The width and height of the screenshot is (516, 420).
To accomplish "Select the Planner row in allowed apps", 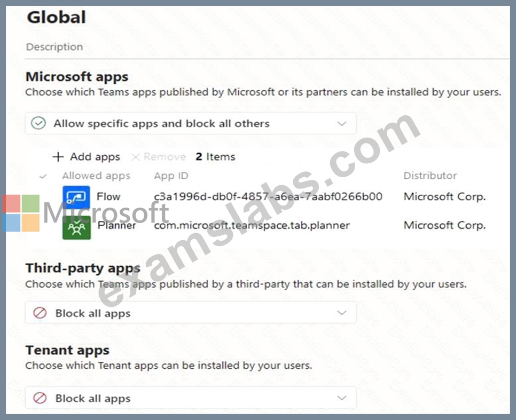I will pos(263,226).
